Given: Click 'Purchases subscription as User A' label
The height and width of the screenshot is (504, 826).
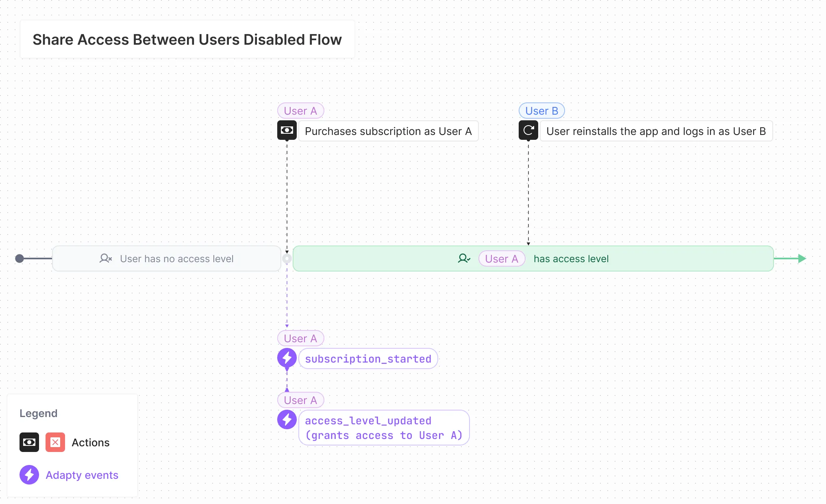Looking at the screenshot, I should click(388, 131).
